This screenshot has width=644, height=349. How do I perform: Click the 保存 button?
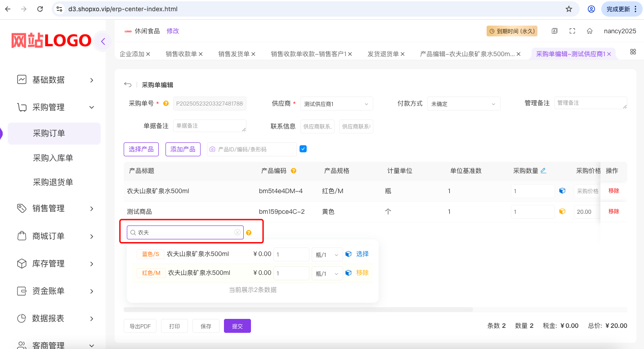pos(206,326)
